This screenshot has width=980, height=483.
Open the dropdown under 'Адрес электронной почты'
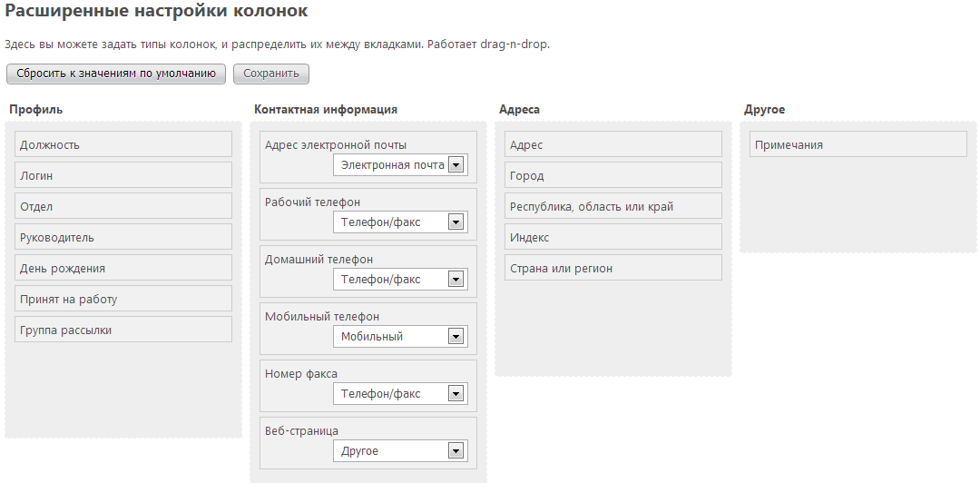400,165
